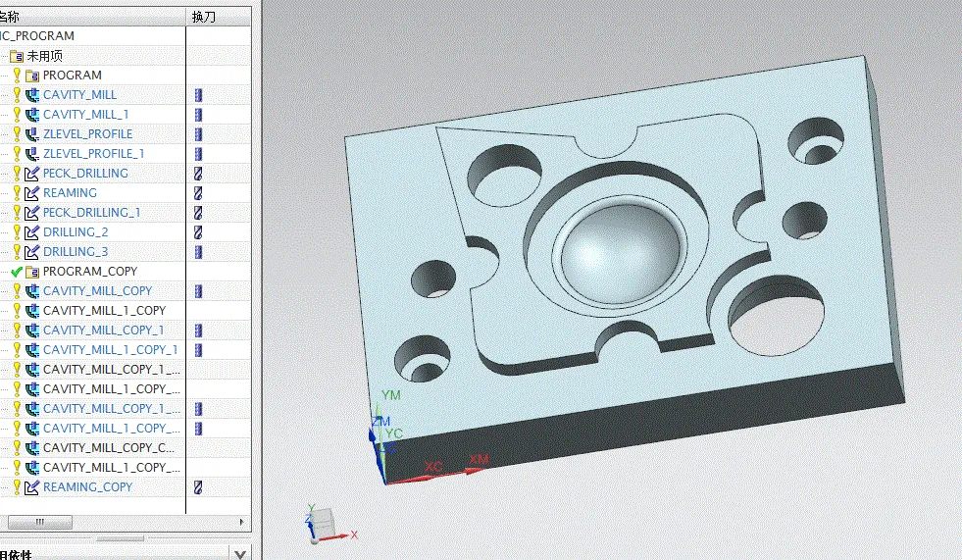Screen dimensions: 962x560
Task: Click the tool change icon in DRILLING_2 row
Action: tap(198, 232)
